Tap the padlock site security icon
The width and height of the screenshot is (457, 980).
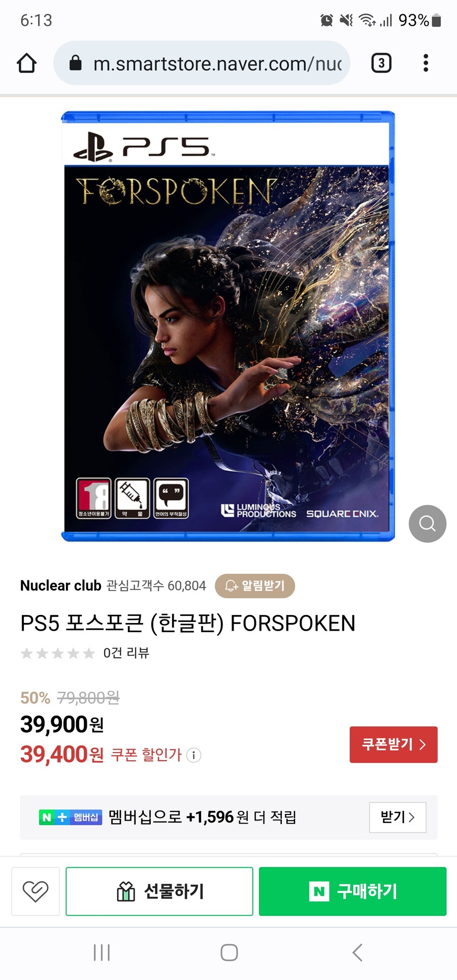[x=76, y=63]
